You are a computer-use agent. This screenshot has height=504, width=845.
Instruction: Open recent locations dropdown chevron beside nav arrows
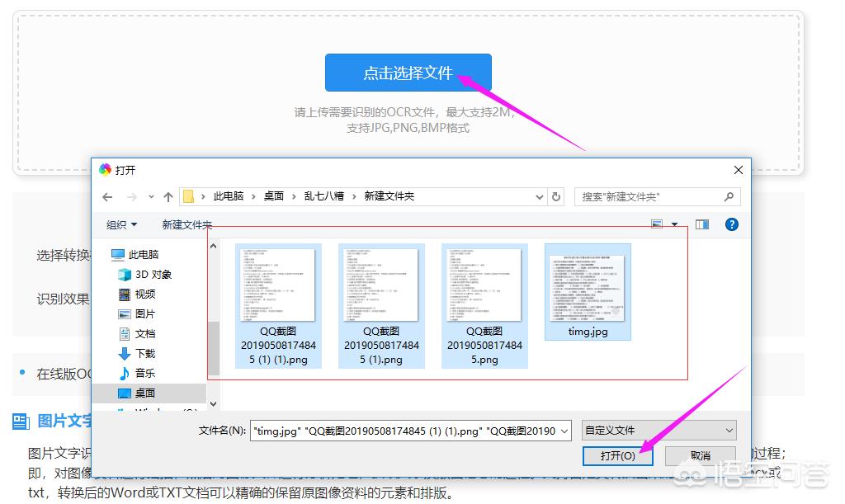(x=152, y=197)
